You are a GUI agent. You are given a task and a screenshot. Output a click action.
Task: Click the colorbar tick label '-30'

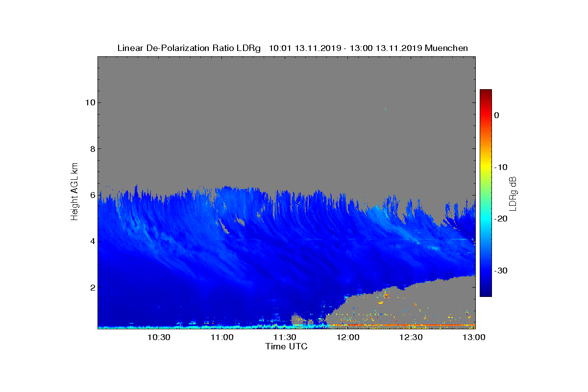pos(500,271)
